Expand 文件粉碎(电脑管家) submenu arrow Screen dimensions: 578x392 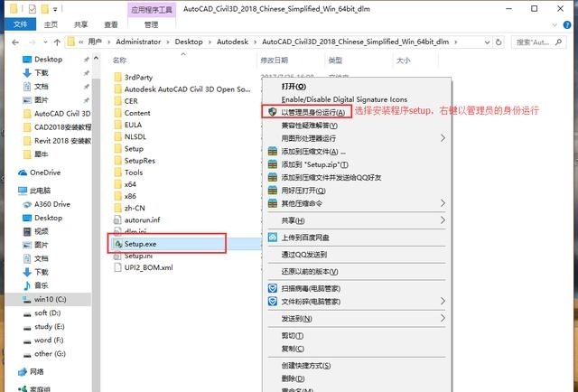pyautogui.click(x=443, y=302)
